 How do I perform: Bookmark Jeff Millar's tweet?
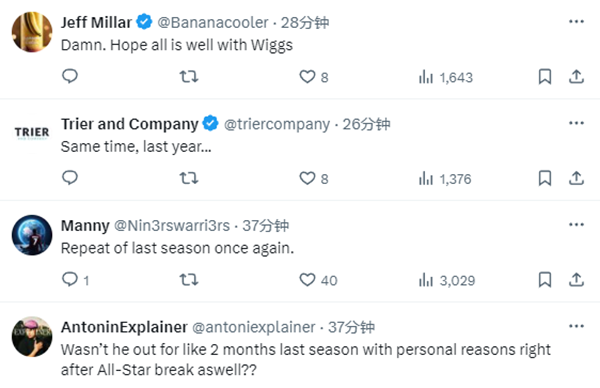coord(545,77)
